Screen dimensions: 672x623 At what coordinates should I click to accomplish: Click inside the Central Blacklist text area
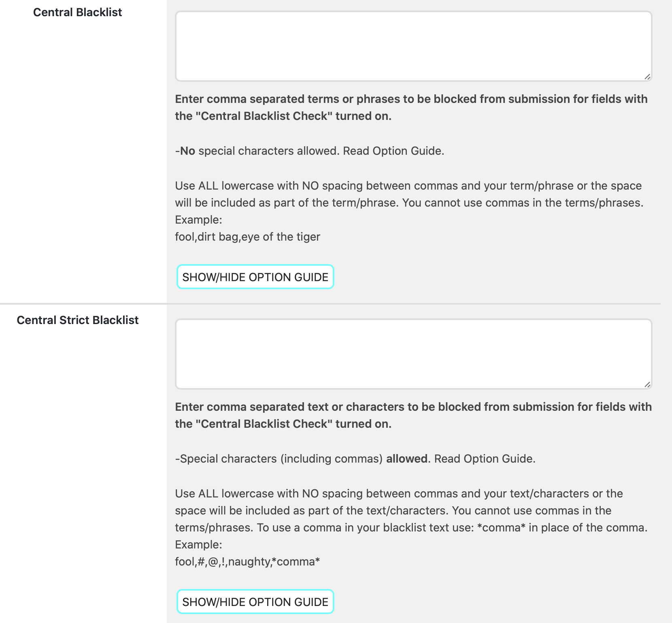pyautogui.click(x=413, y=45)
